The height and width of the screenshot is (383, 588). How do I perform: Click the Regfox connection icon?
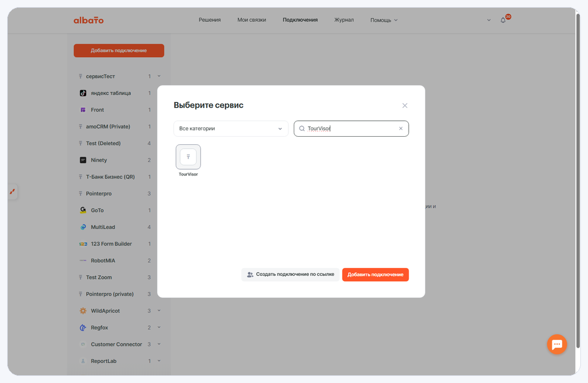[x=83, y=328]
